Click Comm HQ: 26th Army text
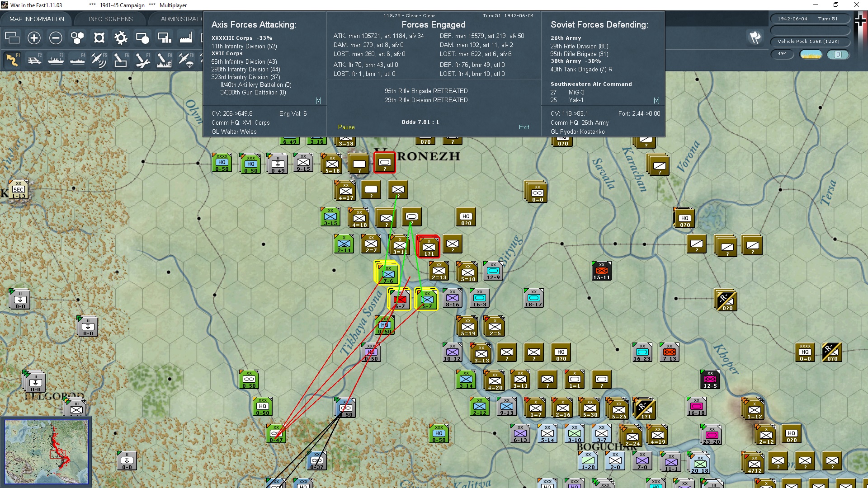Viewport: 868px width, 488px height. click(x=580, y=122)
